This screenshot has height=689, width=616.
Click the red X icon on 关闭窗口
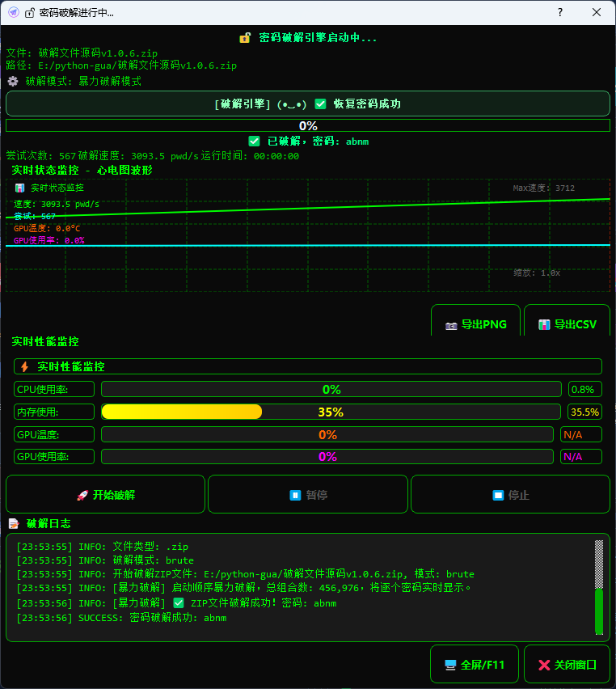pos(544,666)
